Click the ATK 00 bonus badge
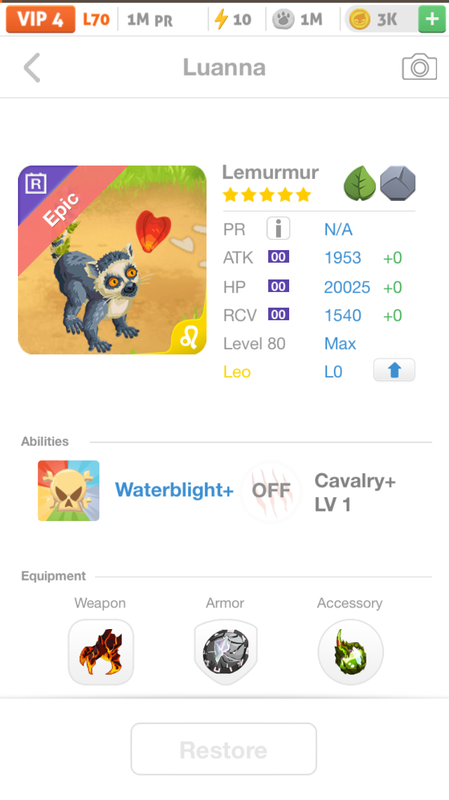This screenshot has width=449, height=800. pos(279,257)
